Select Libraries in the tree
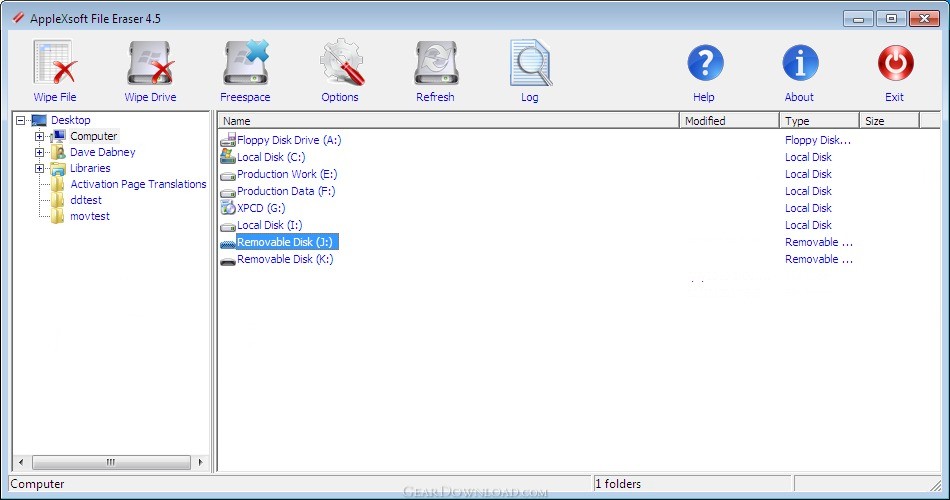Screen dimensions: 950x500 (90, 168)
